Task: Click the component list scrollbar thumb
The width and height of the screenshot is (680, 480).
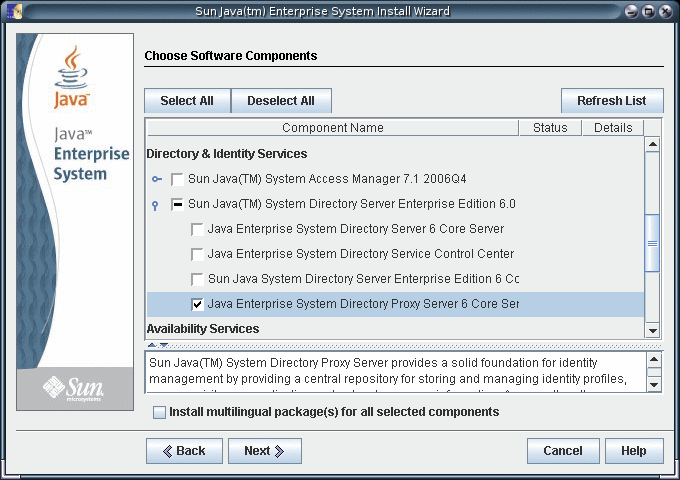Action: (652, 243)
